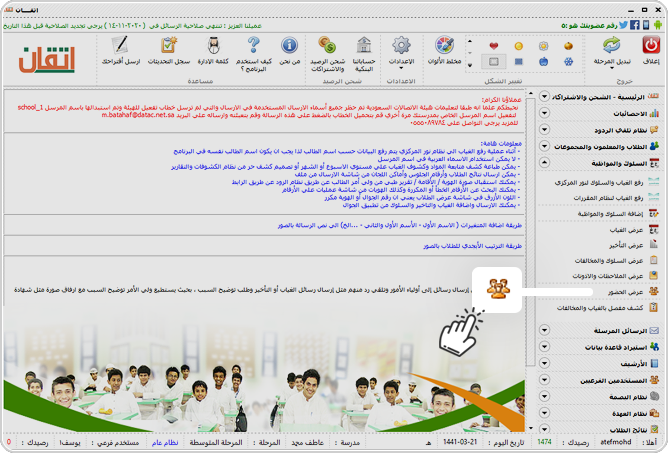Screen dimensions: 668x453
Task: Click ارسل اقتراحك pen and paper icon
Action: [x=121, y=45]
